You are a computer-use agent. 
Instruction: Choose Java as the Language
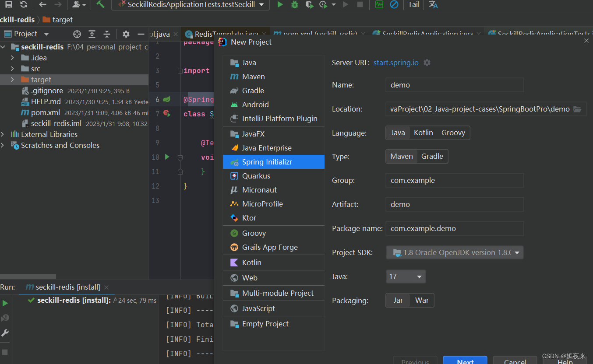[398, 133]
